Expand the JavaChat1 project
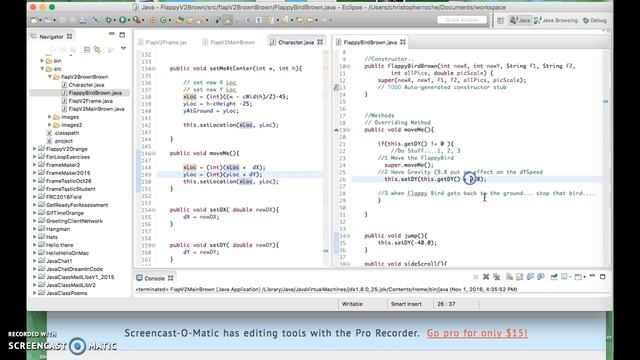The image size is (640, 360). pos(34,261)
